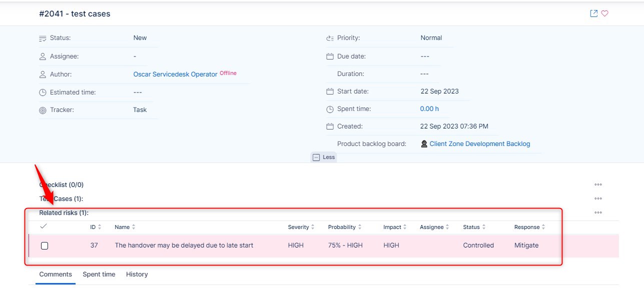Click the Priority icon
The height and width of the screenshot is (302, 644).
tap(330, 37)
